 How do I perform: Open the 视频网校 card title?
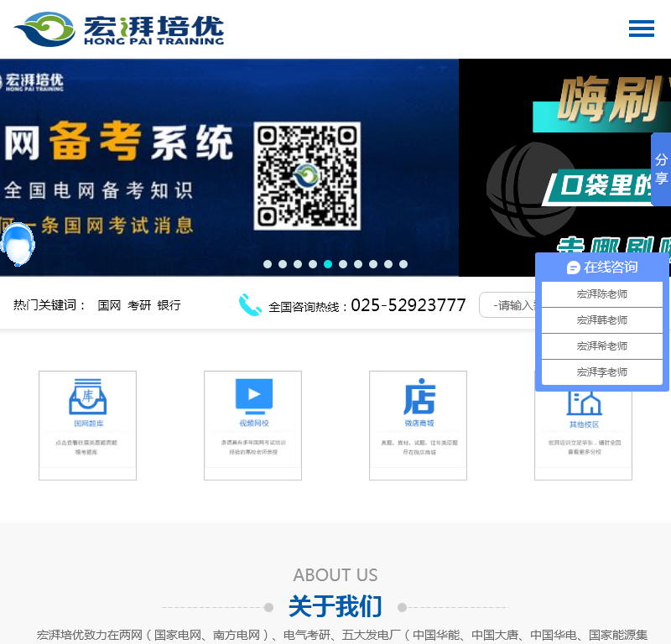pyautogui.click(x=254, y=423)
